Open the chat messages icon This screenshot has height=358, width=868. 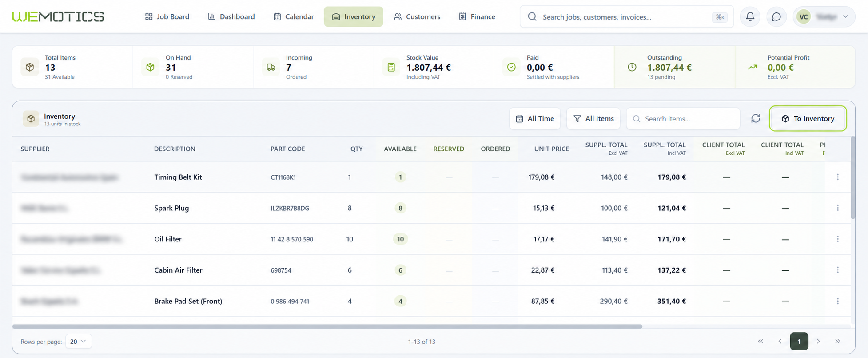[x=776, y=16]
